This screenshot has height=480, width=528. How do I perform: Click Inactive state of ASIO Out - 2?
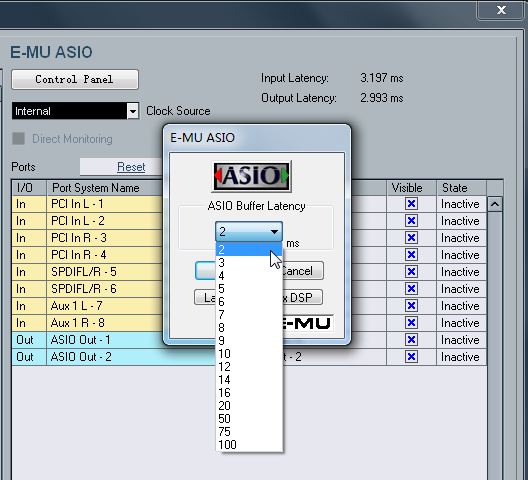tap(460, 357)
